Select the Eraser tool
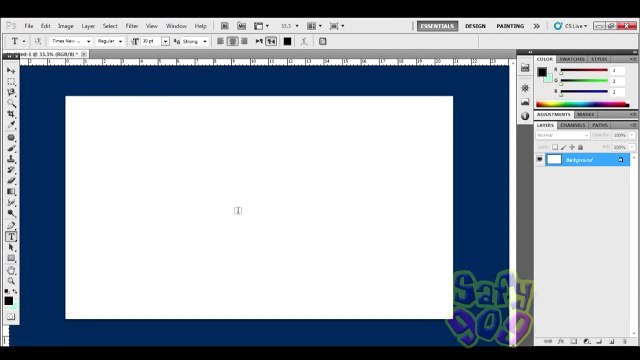Viewport: 640px width, 360px height. click(x=11, y=180)
